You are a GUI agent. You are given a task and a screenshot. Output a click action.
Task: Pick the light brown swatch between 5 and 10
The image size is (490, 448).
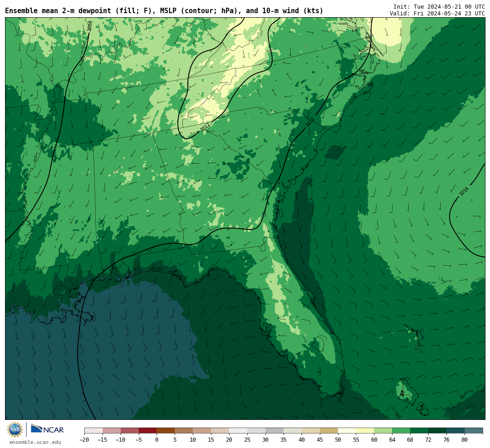coord(184,431)
